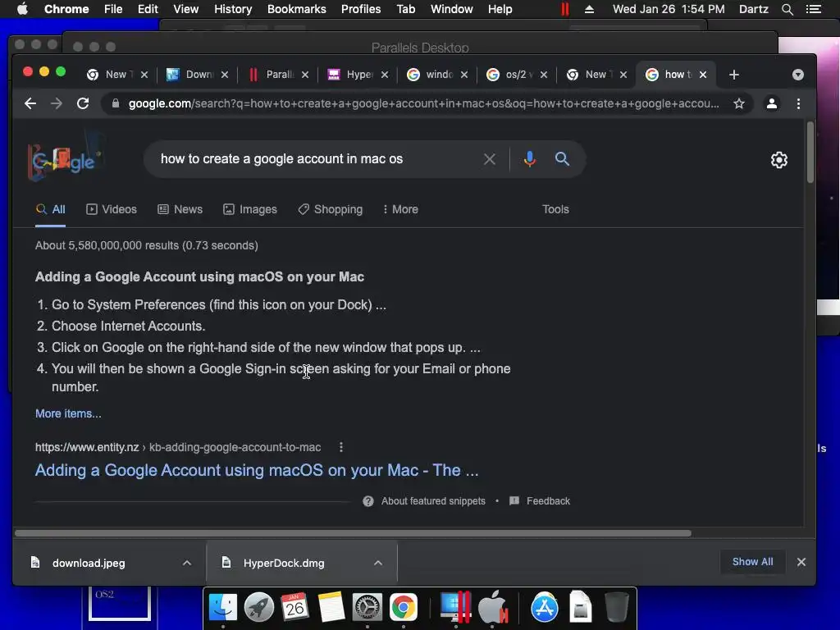
Task: Open the tab search dropdown arrow
Action: [797, 75]
